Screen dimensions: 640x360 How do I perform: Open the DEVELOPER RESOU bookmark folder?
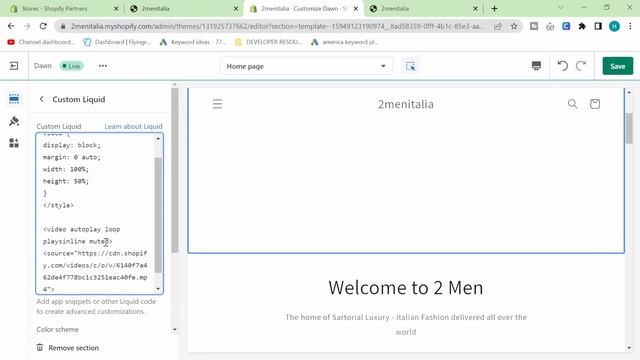click(x=269, y=42)
